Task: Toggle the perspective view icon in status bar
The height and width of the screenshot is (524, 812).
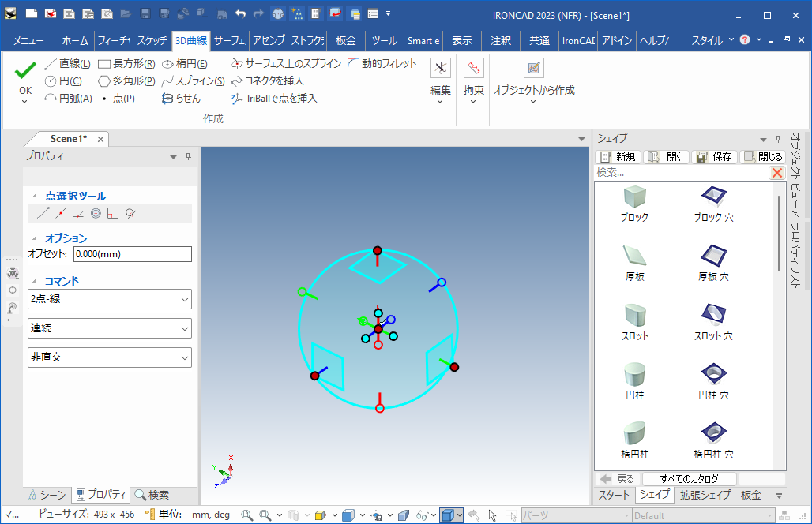Action: pyautogui.click(x=404, y=515)
